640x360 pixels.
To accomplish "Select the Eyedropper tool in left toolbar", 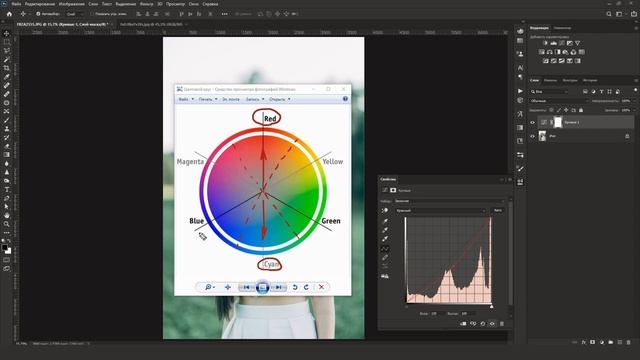I will 7,77.
